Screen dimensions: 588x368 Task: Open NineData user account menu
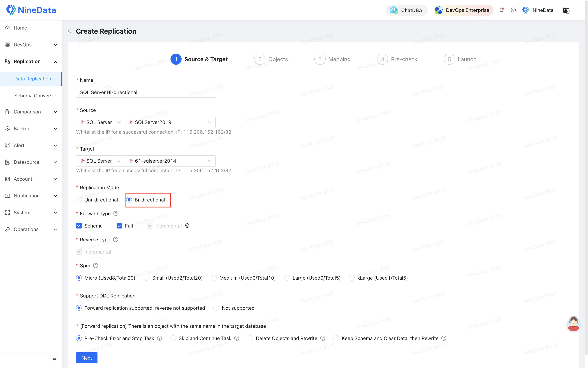[538, 10]
